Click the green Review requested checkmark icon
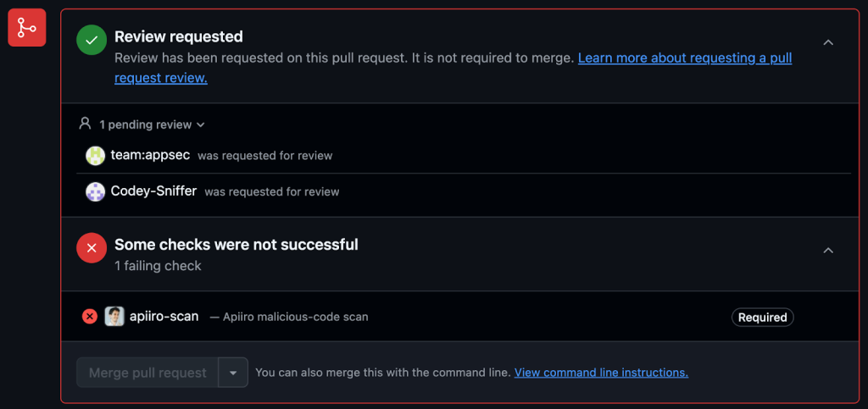 tap(92, 40)
